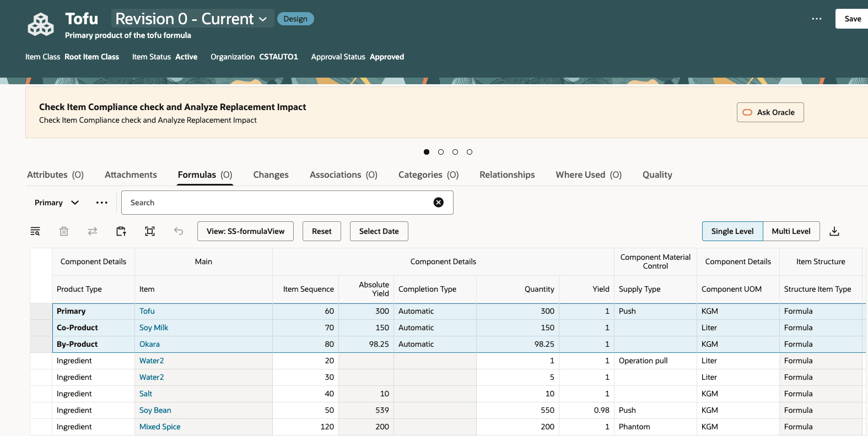Screen dimensions: 868x436
Task: Click the undo arrow icon
Action: click(x=179, y=231)
